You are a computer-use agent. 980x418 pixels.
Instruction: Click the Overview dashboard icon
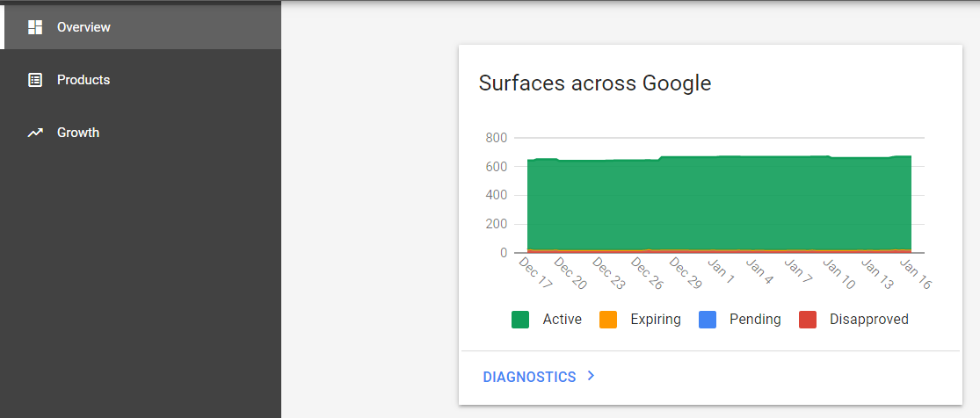pyautogui.click(x=35, y=27)
